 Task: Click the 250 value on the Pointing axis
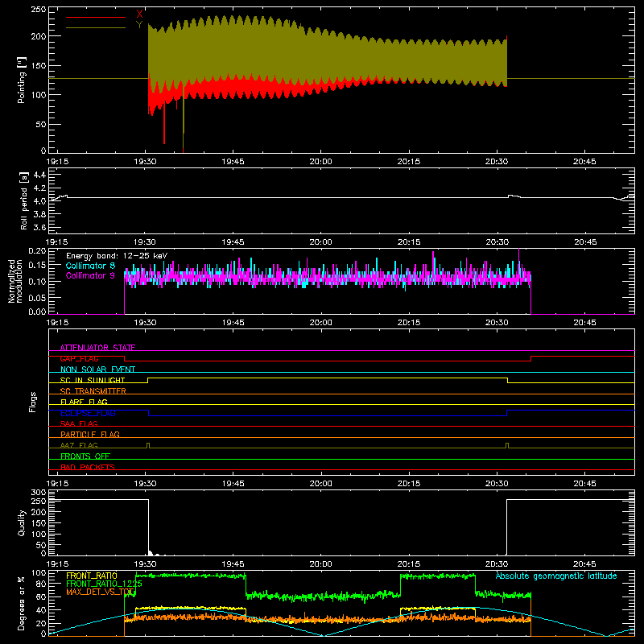pos(38,9)
